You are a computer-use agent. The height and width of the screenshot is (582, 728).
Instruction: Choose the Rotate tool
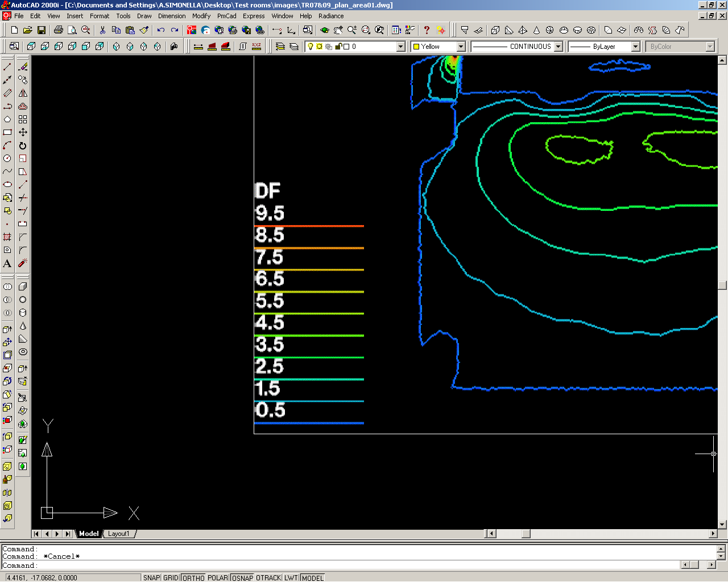(x=23, y=145)
